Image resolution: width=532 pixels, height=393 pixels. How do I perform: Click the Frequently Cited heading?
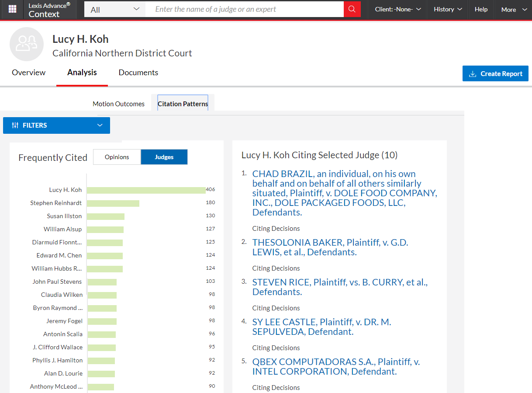pos(53,158)
